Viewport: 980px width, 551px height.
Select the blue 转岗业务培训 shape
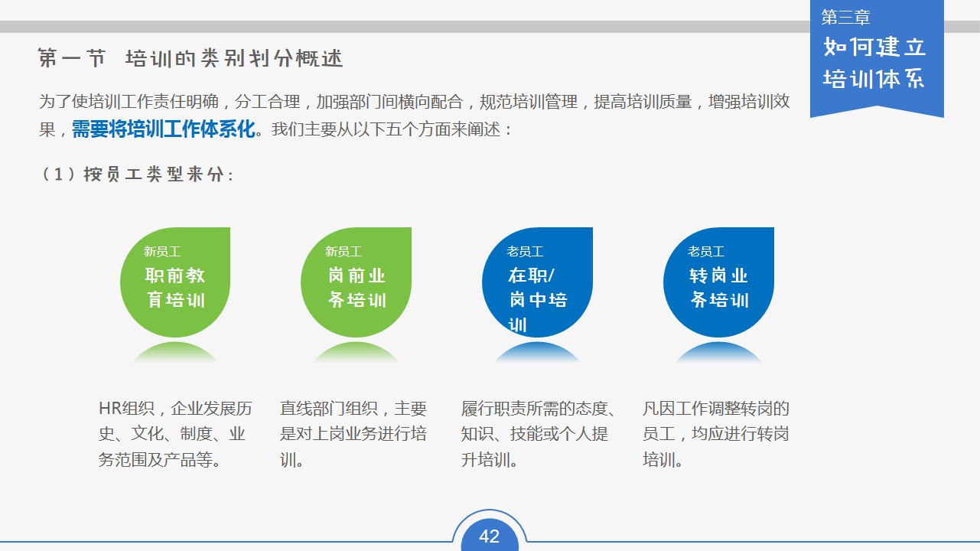click(x=718, y=282)
